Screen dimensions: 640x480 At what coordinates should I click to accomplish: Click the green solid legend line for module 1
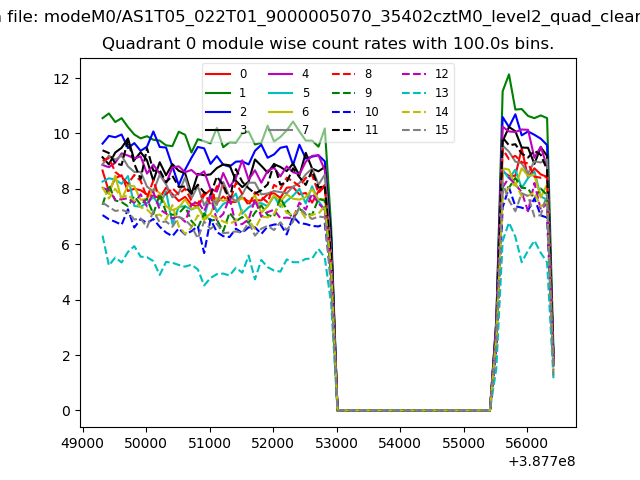point(217,93)
